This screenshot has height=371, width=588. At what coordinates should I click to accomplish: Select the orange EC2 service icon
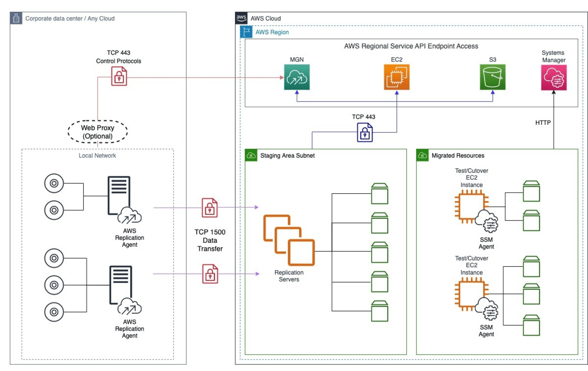[397, 77]
